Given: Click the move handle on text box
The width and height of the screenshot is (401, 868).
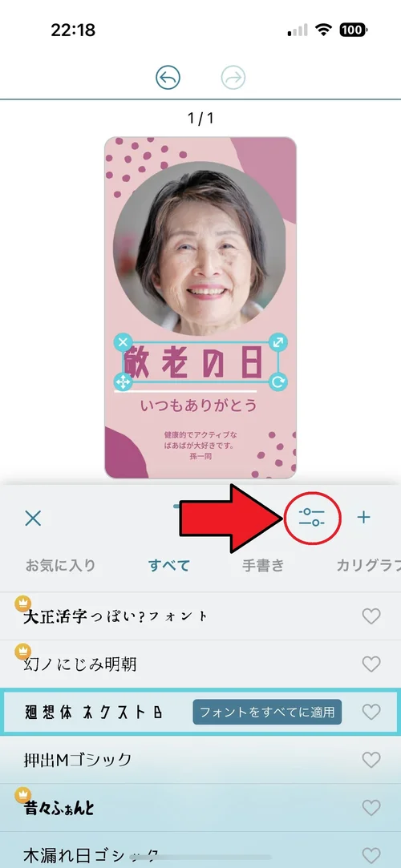Looking at the screenshot, I should (x=123, y=382).
